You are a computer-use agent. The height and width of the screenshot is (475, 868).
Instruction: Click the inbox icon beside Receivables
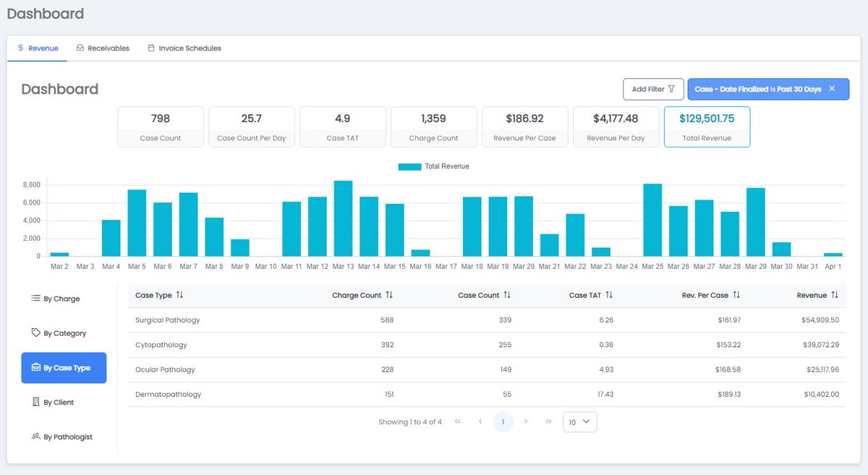pyautogui.click(x=80, y=48)
